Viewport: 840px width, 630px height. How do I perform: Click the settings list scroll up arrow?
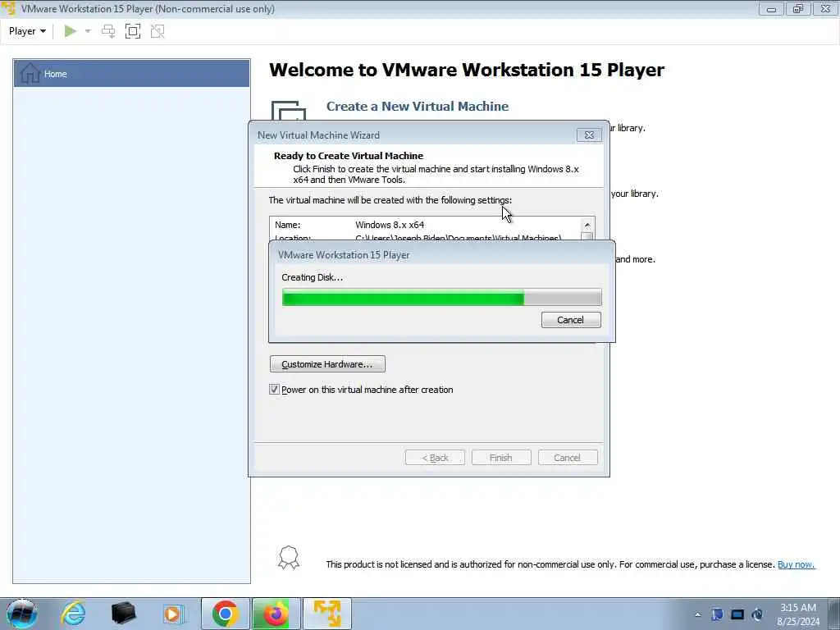click(587, 225)
